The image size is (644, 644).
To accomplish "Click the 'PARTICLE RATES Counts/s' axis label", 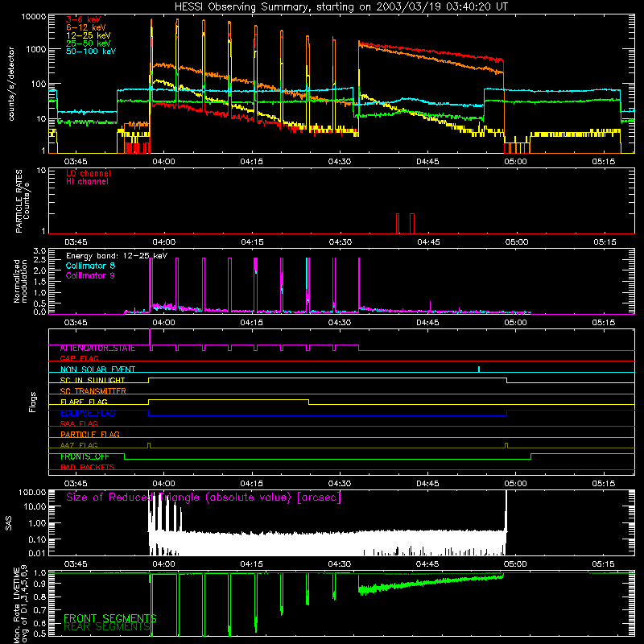I will 23,201.
